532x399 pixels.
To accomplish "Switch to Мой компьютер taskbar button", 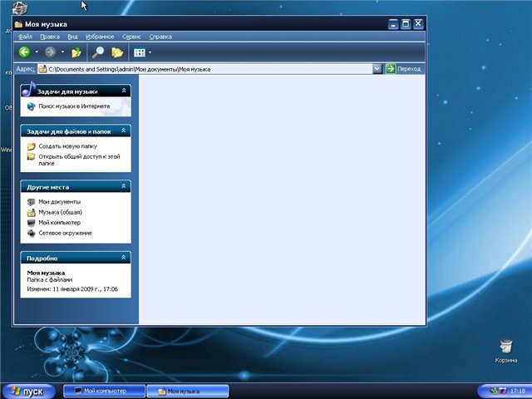I will pyautogui.click(x=104, y=392).
